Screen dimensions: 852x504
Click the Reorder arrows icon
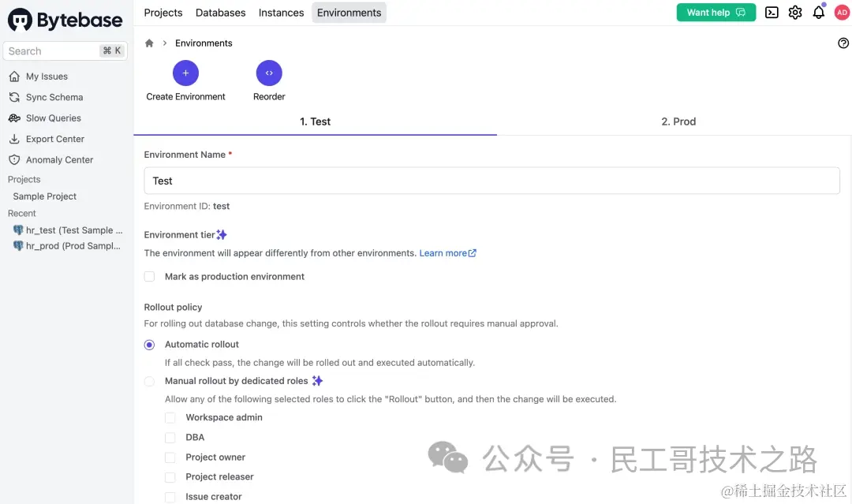(269, 73)
